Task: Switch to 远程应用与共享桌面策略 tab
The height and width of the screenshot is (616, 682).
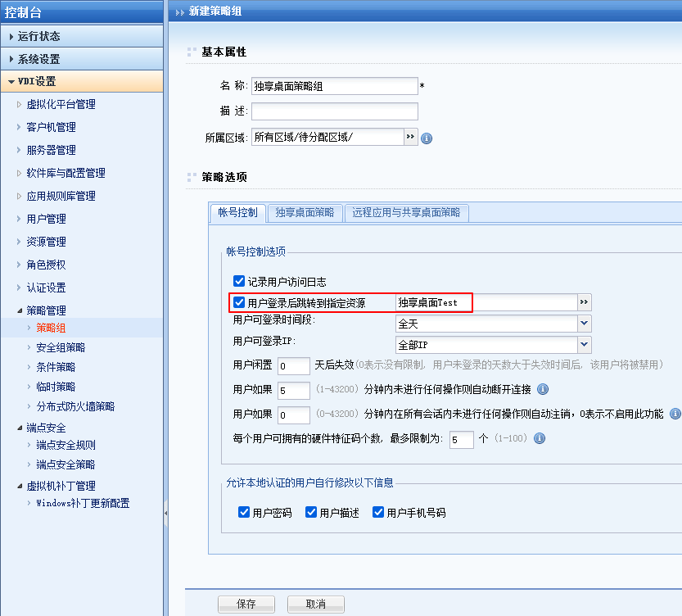Action: tap(406, 213)
